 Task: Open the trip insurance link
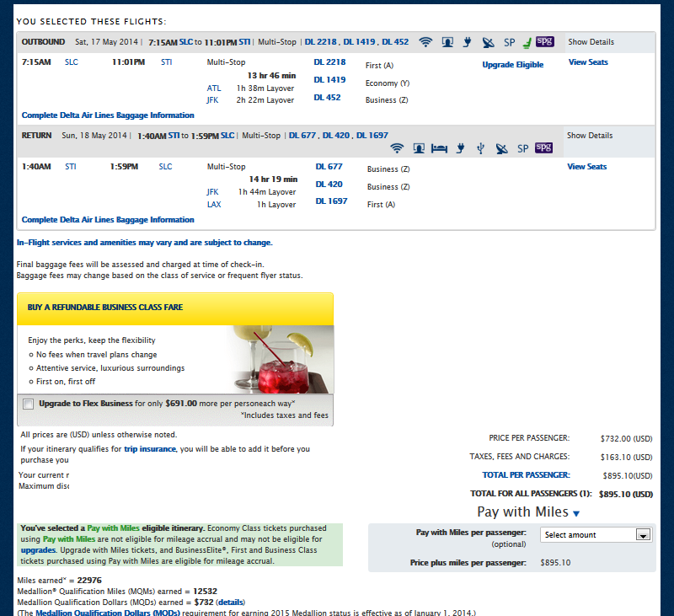[x=150, y=449]
